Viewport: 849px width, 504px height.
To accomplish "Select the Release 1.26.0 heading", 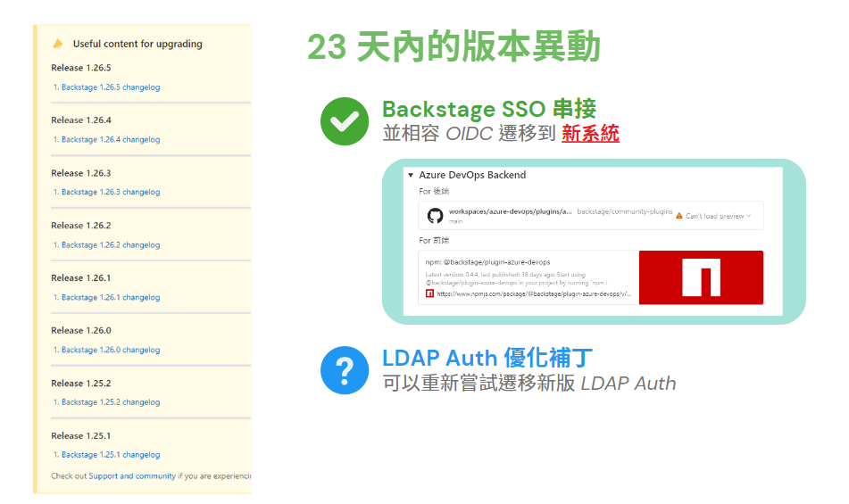I will pos(81,330).
